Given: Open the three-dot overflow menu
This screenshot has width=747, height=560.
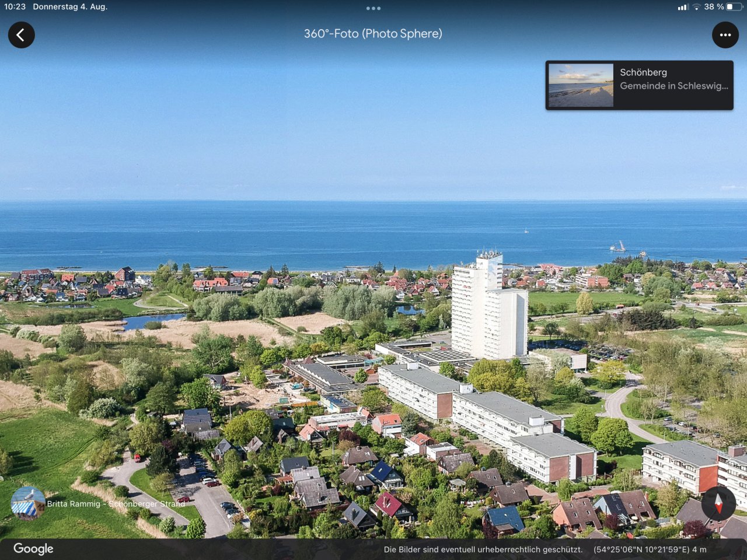Looking at the screenshot, I should click(x=725, y=35).
